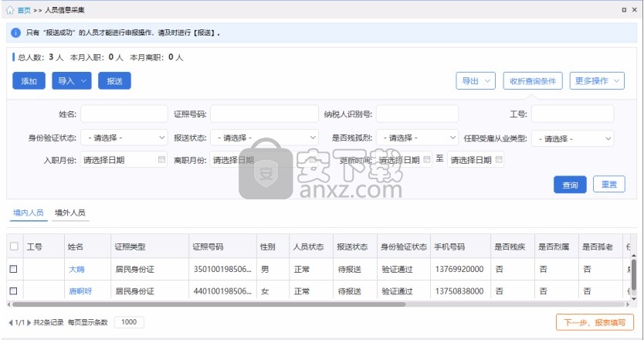The height and width of the screenshot is (340, 644).
Task: Focus the 纳税人识别号 input field
Action: [417, 114]
